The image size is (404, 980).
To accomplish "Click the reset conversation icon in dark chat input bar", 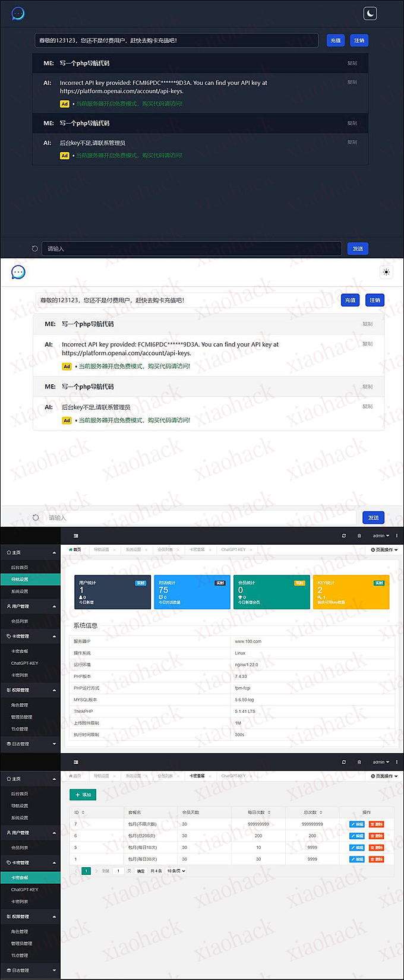I will (x=34, y=249).
